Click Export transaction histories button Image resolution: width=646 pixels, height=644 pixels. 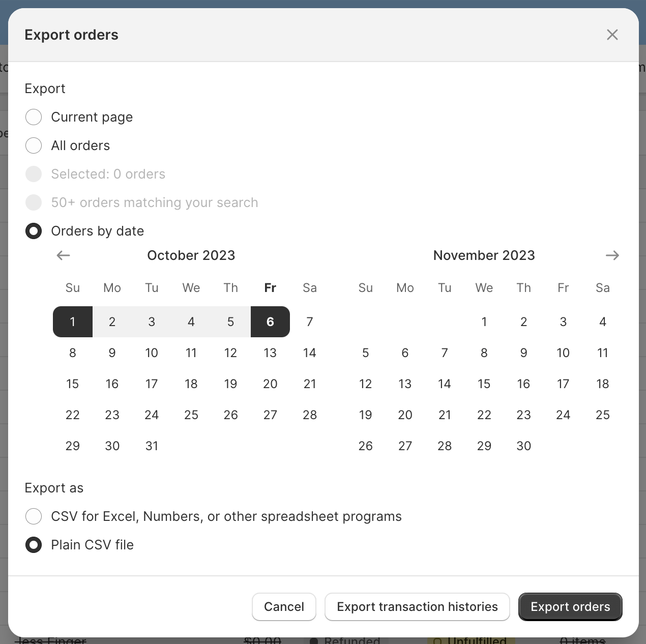coord(417,606)
